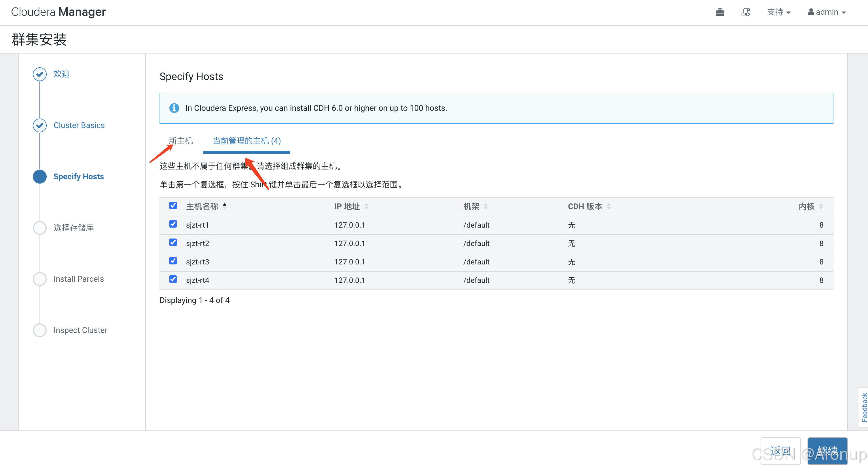Select the 当前管理的主机 (4) tab

coord(246,141)
